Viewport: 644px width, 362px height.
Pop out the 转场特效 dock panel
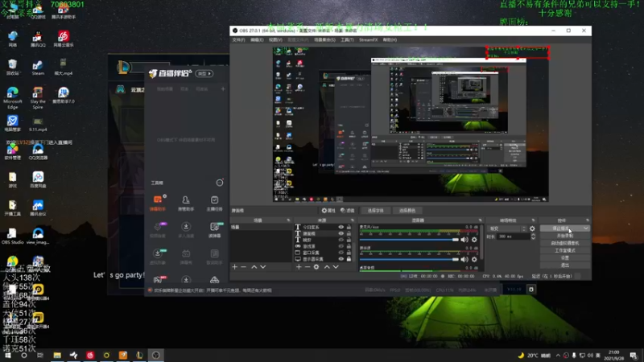point(533,220)
